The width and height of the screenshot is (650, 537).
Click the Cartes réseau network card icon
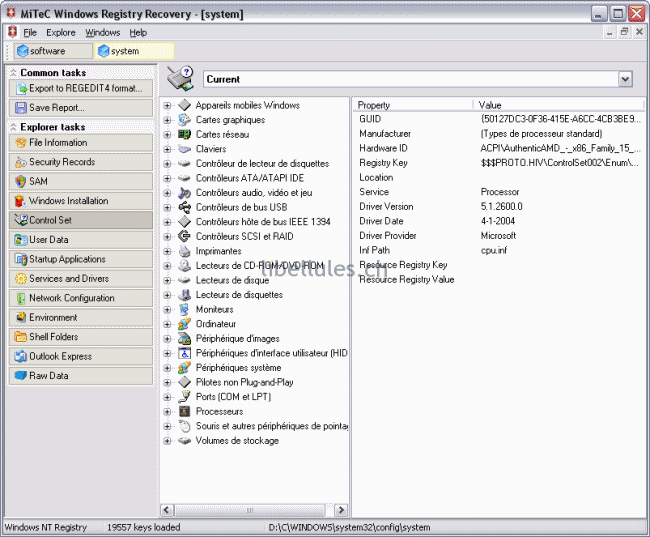(x=184, y=134)
